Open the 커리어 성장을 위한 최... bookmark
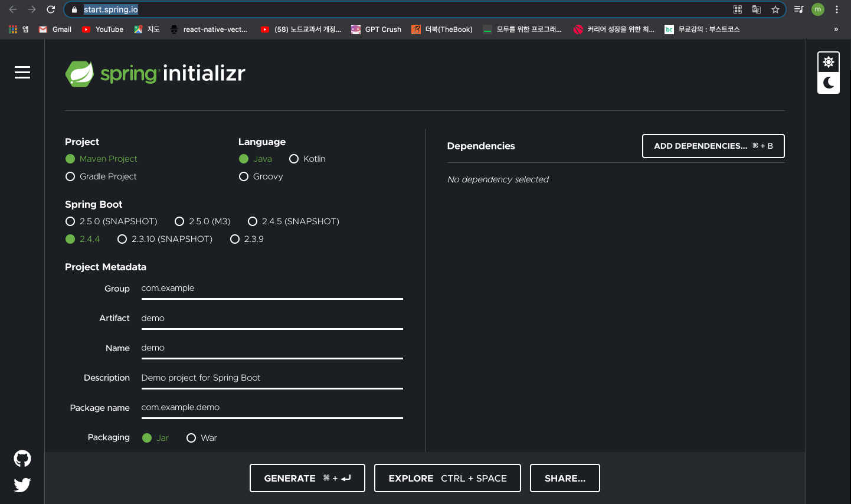This screenshot has width=851, height=504. point(614,29)
